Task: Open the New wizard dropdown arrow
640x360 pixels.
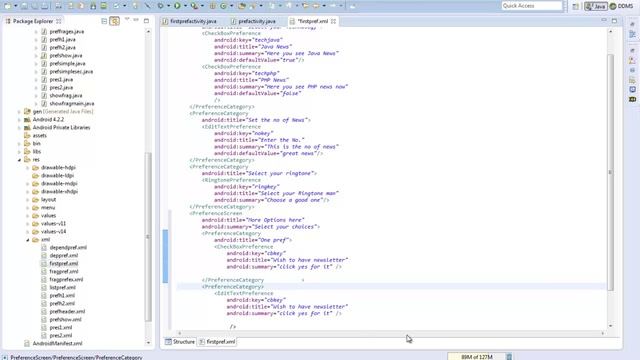Action: point(16,6)
